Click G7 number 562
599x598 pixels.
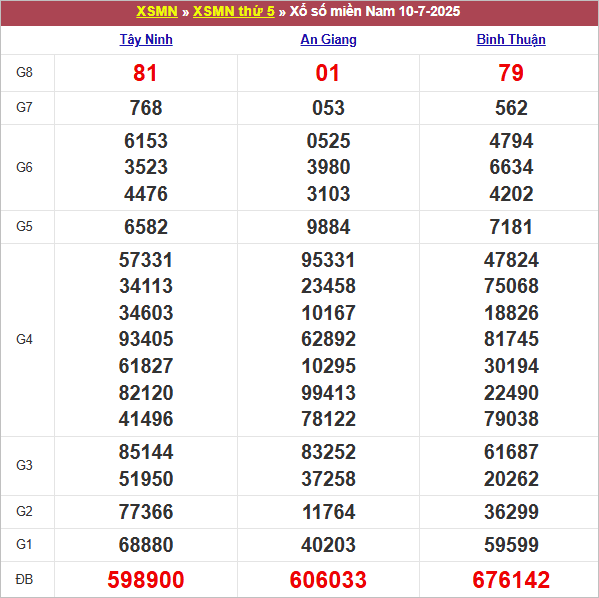pyautogui.click(x=511, y=108)
